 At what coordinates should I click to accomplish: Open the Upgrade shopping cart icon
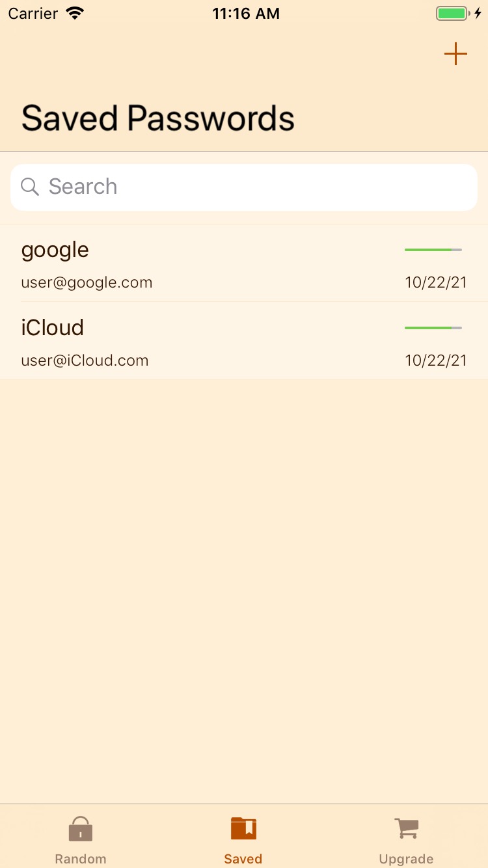[x=407, y=829]
